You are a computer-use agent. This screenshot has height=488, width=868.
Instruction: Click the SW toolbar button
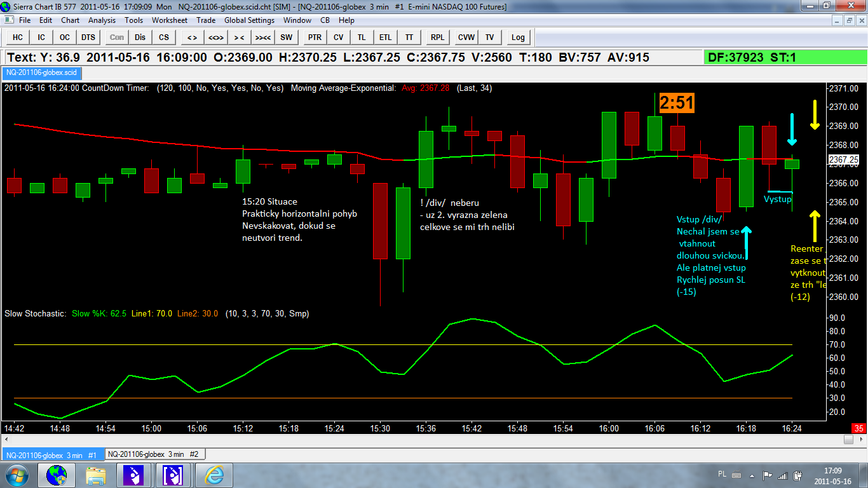287,37
